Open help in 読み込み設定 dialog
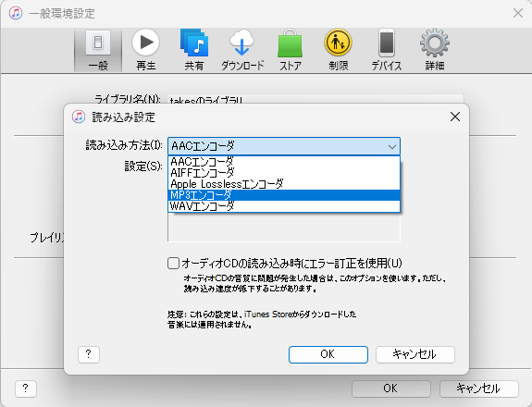Viewport: 532px width, 407px height. tap(89, 354)
